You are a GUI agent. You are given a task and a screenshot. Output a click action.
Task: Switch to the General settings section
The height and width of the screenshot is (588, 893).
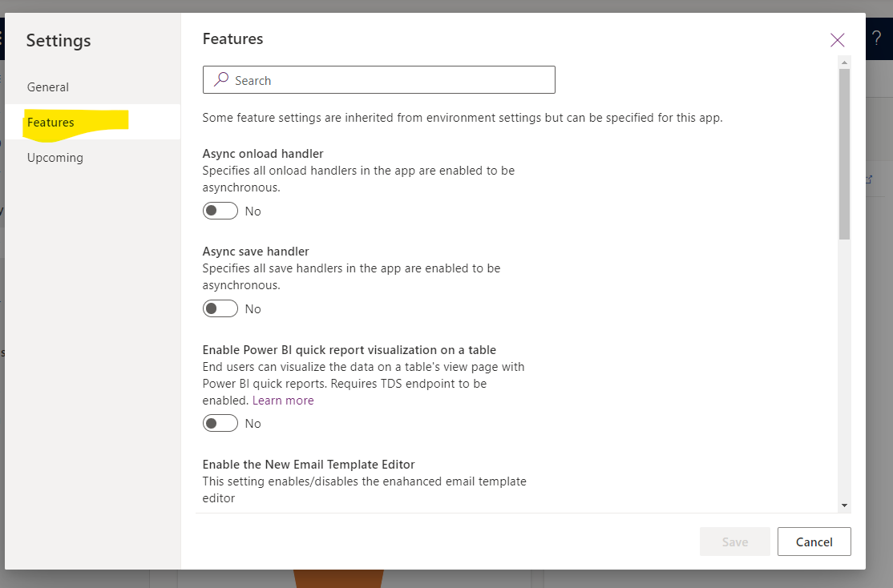pos(48,87)
